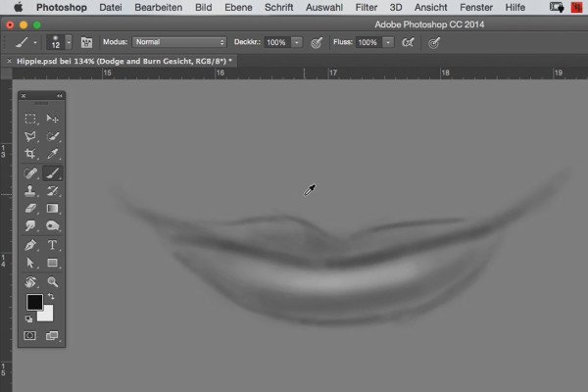Close the floating toolbox panel
588x392 pixels.
pos(24,96)
